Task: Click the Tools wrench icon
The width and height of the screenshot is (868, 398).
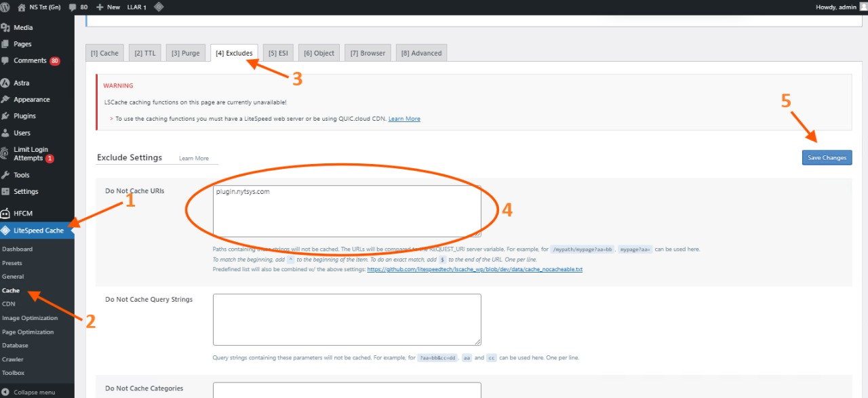Action: [x=6, y=175]
